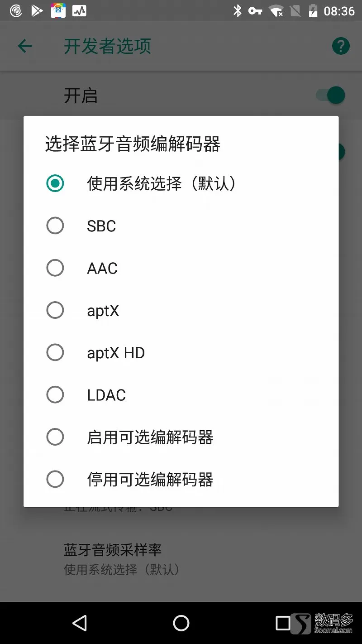The height and width of the screenshot is (644, 362).
Task: Choose the SBC codec option
Action: (x=181, y=226)
